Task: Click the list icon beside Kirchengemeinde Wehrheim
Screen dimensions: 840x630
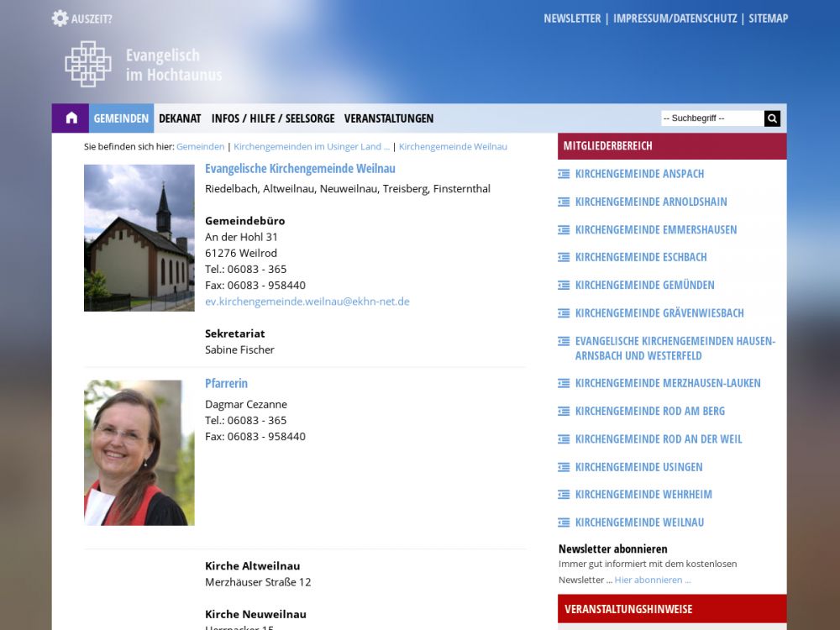Action: (564, 495)
